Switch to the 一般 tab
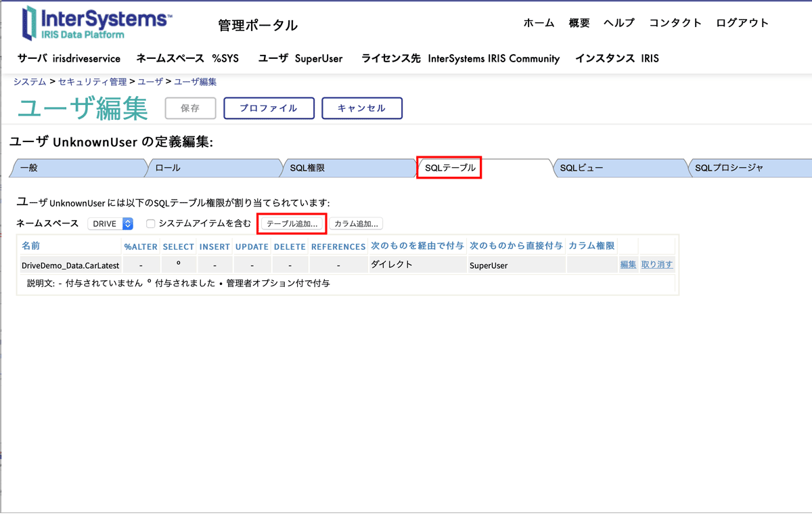Screen dimensions: 812x526 tap(78, 168)
